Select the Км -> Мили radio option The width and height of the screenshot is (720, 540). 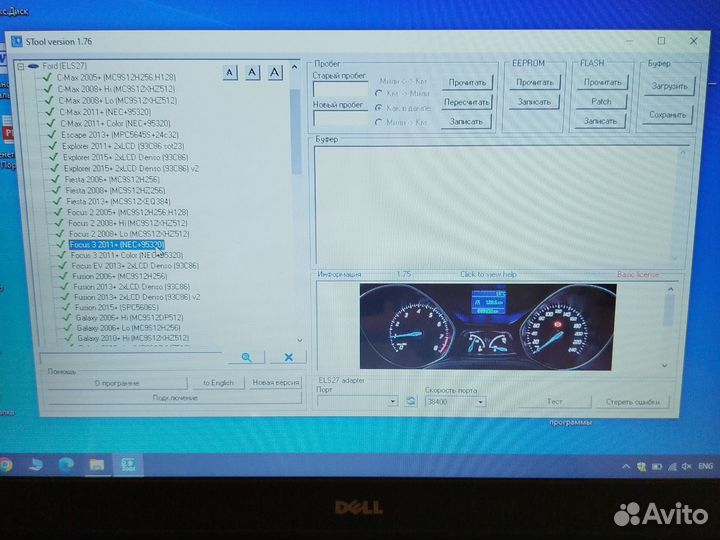[378, 93]
